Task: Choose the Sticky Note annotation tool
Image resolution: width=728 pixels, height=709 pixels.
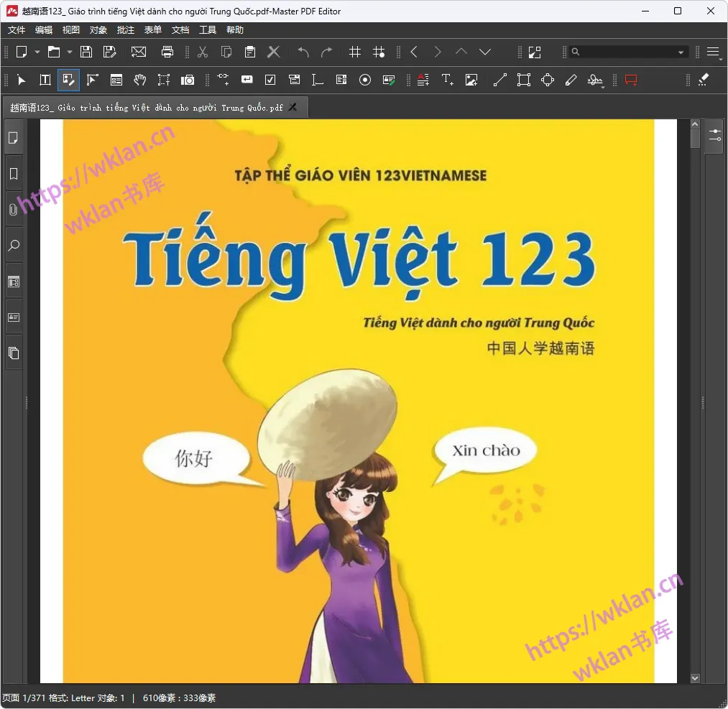Action: pyautogui.click(x=631, y=80)
